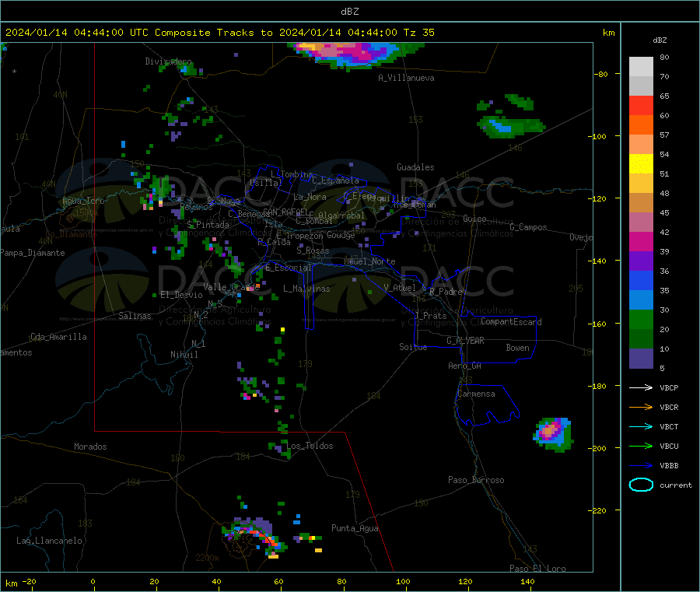Click the SAN_RAFAEL map label
The width and height of the screenshot is (700, 592).
tap(285, 212)
